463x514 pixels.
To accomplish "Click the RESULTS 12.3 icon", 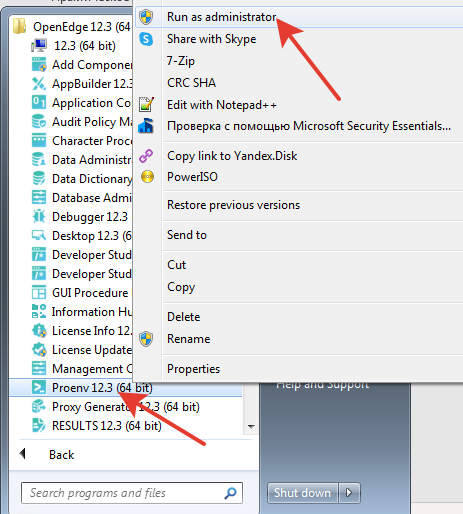I will pyautogui.click(x=39, y=426).
